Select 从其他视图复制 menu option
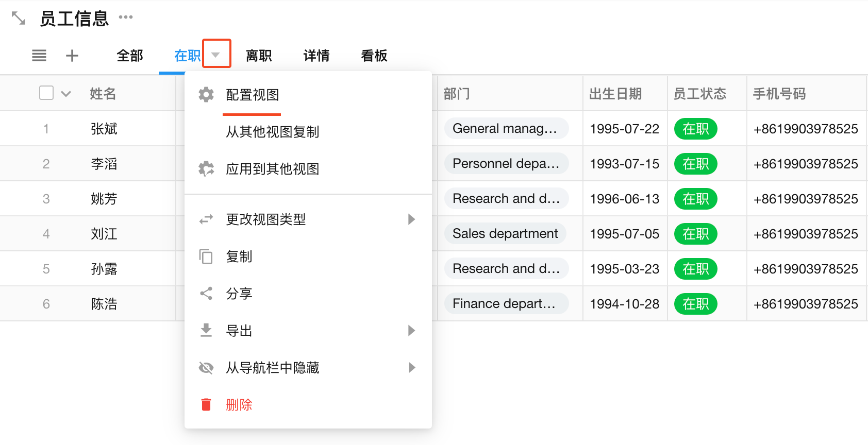 coord(272,132)
